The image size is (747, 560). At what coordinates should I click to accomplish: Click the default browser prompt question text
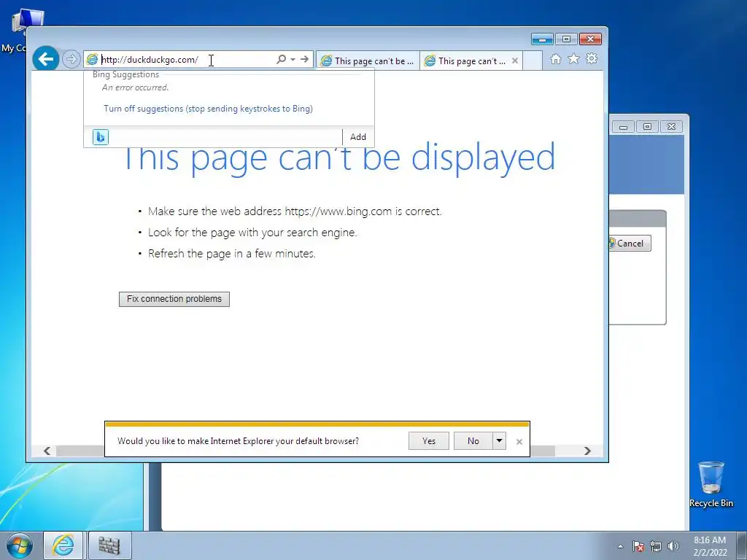point(239,441)
